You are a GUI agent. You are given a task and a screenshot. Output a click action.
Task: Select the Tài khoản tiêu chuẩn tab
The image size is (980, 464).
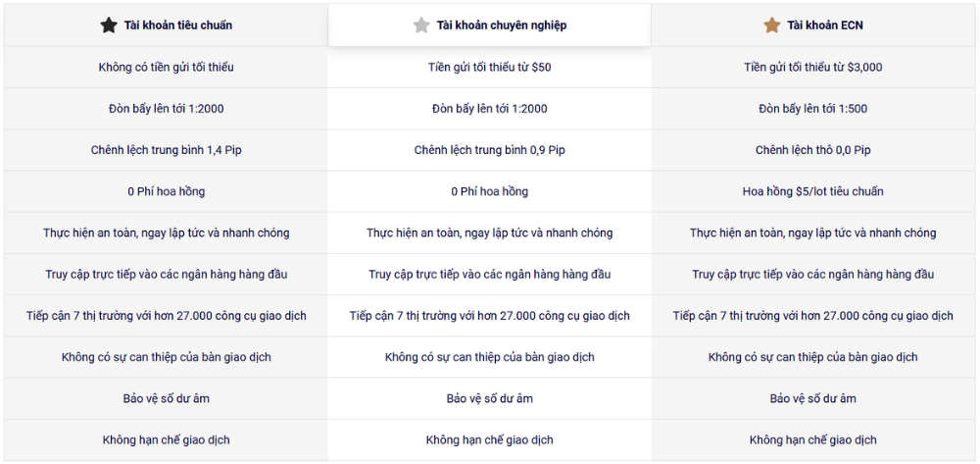click(x=177, y=26)
